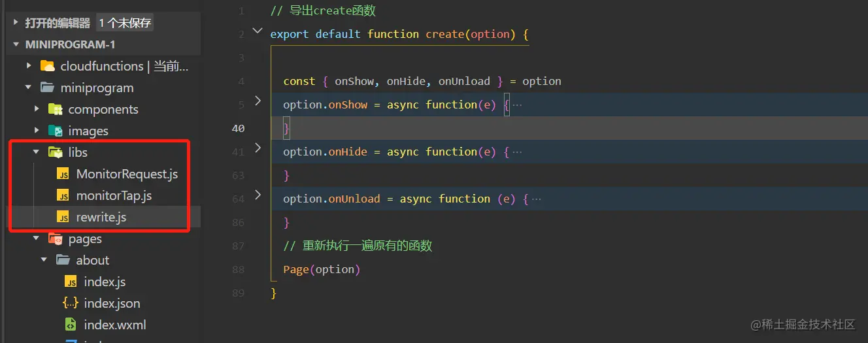
Task: Click the JS icon beside monitorTap.js
Action: pos(63,195)
